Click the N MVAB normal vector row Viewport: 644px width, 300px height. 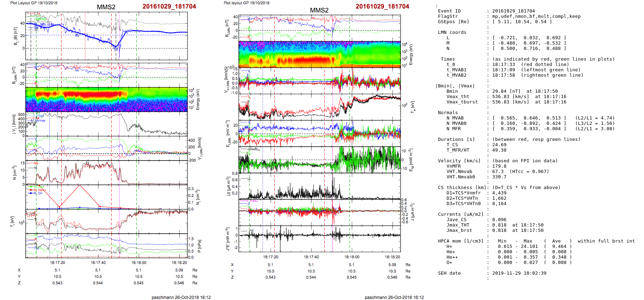pos(529,118)
